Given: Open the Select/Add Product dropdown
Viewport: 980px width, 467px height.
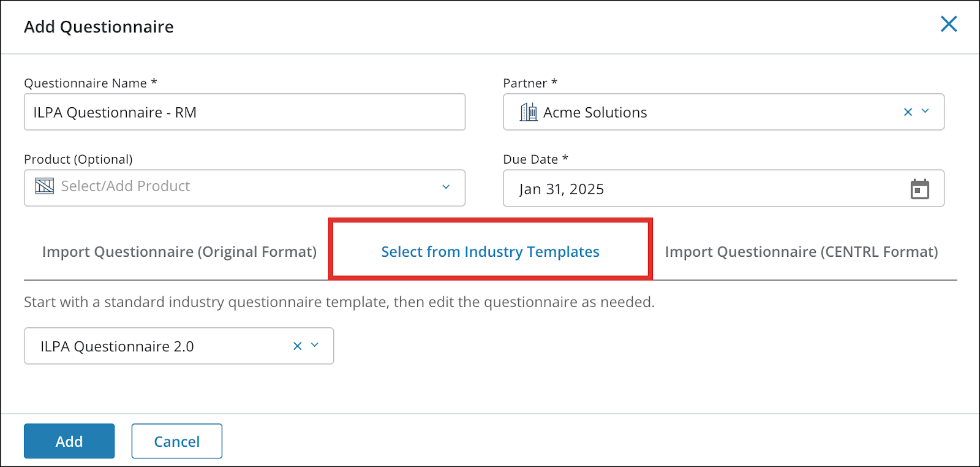Looking at the screenshot, I should click(244, 188).
